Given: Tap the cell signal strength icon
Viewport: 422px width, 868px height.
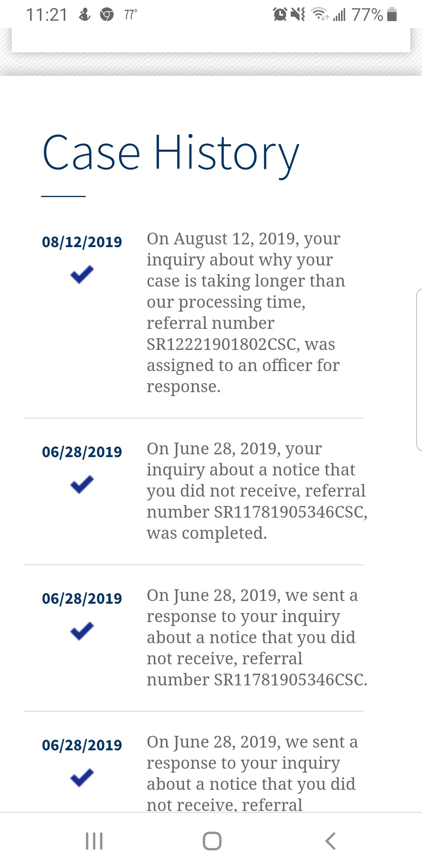Looking at the screenshot, I should pyautogui.click(x=339, y=15).
